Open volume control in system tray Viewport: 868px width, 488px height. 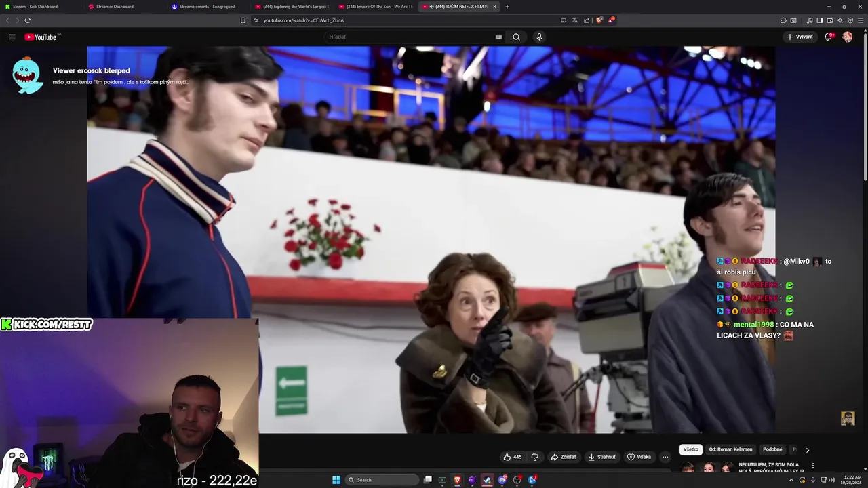(x=832, y=480)
